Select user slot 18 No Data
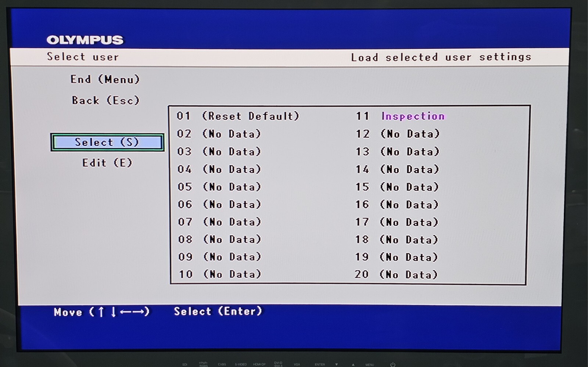 397,240
